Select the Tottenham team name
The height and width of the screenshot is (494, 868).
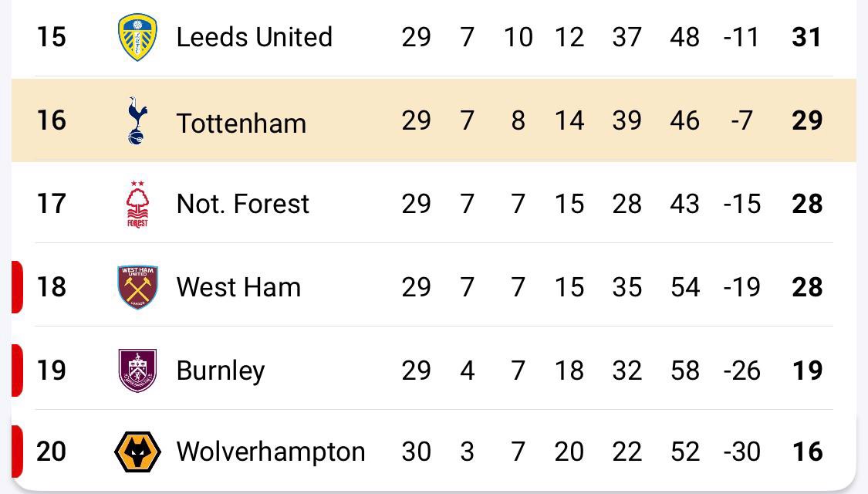pos(241,123)
